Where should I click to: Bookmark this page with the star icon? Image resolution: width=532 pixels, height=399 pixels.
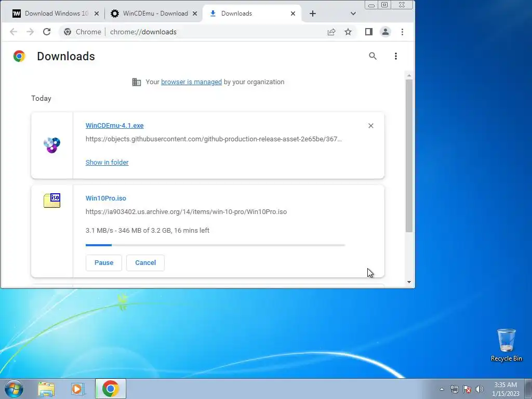[348, 32]
